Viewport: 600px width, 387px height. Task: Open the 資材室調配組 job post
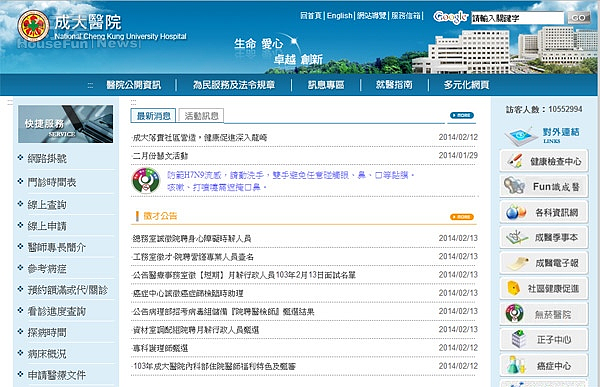point(196,330)
